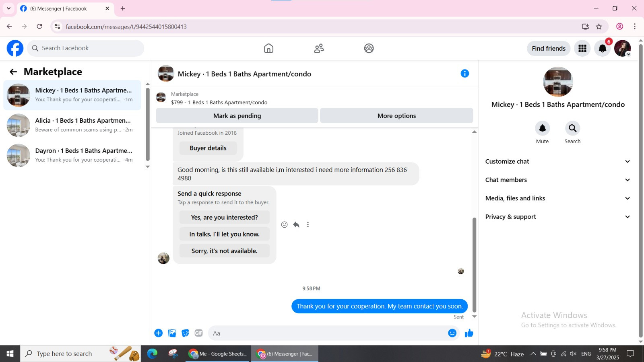Click the More options button
This screenshot has height=362, width=644.
396,116
